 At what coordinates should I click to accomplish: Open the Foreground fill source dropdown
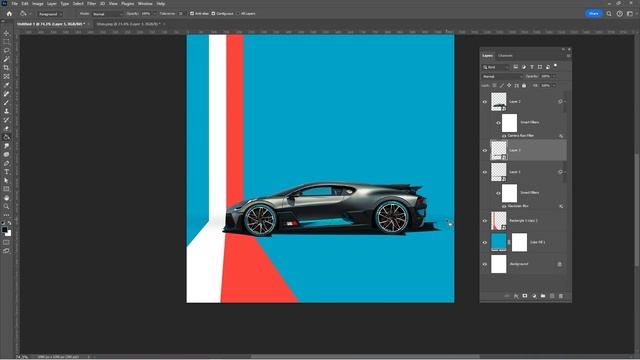coord(50,14)
